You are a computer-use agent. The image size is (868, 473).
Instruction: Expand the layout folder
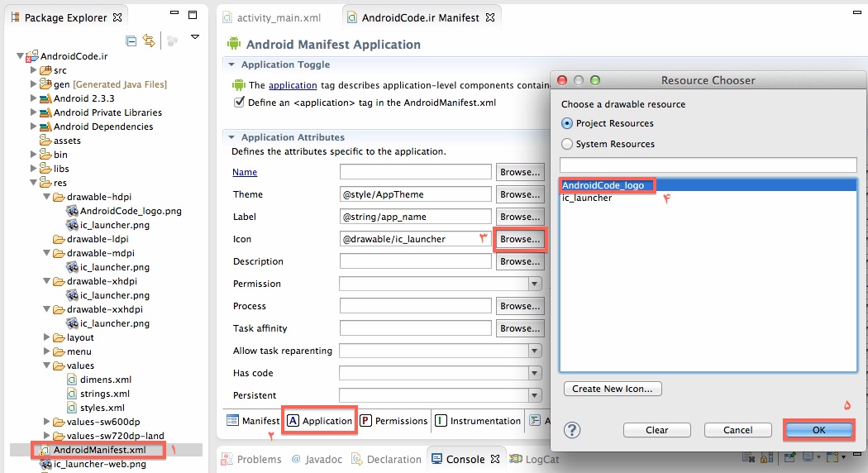click(47, 337)
